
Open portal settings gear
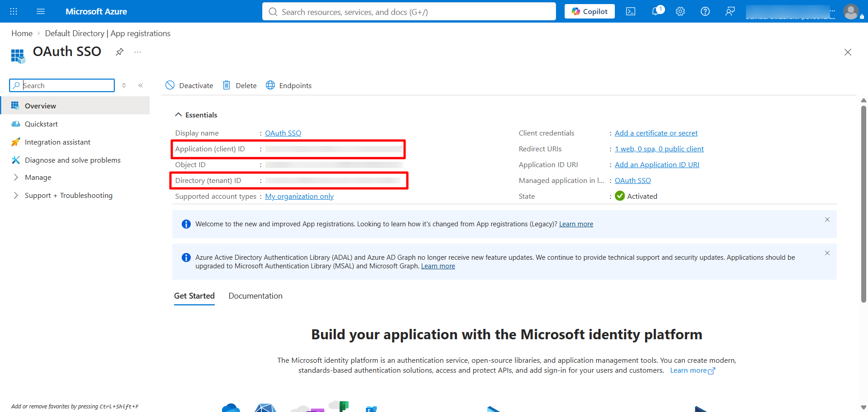point(680,11)
